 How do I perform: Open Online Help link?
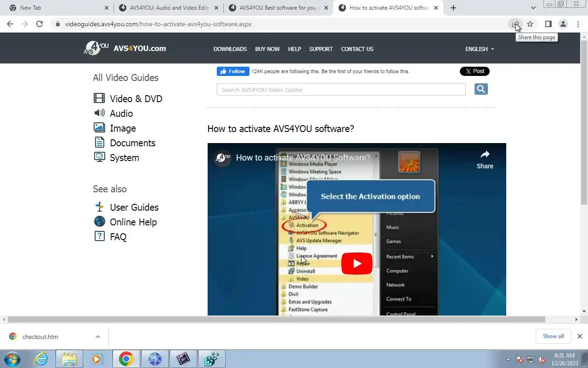click(x=133, y=222)
